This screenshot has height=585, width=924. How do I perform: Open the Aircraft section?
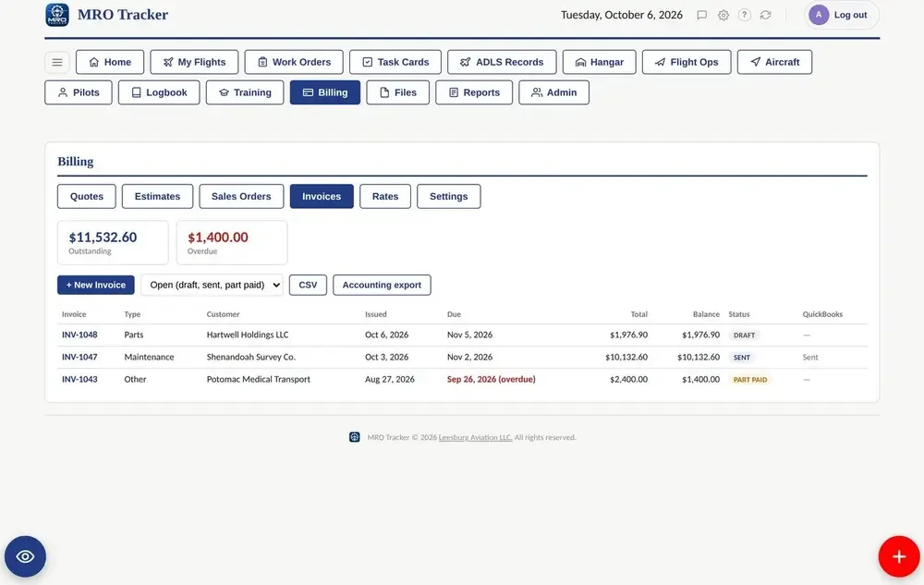coord(775,62)
